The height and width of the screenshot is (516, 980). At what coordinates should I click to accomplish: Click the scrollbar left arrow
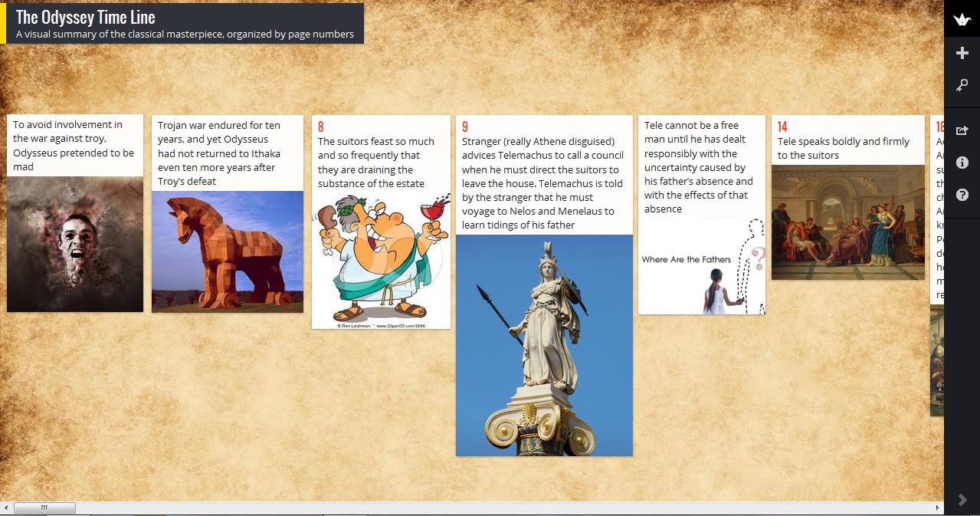(6, 508)
